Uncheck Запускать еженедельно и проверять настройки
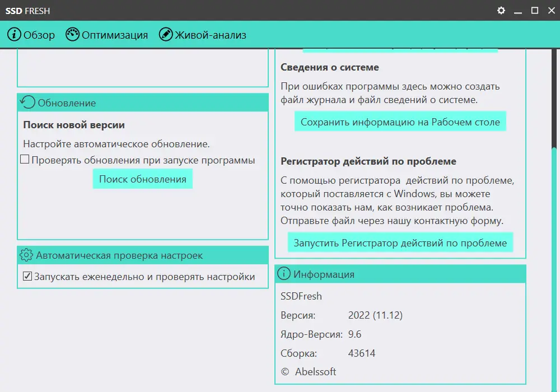 (27, 276)
